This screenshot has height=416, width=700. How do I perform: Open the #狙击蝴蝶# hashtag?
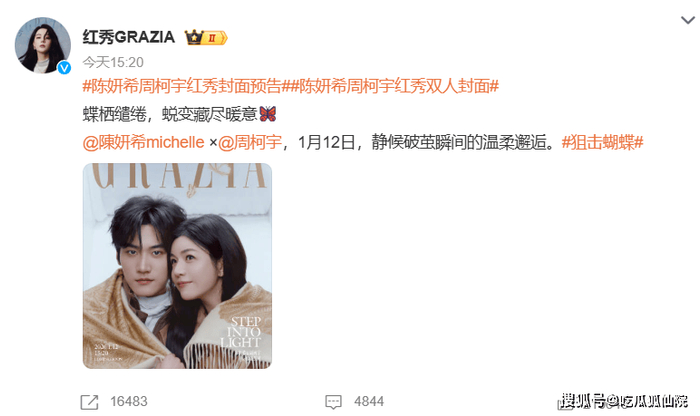click(x=602, y=142)
